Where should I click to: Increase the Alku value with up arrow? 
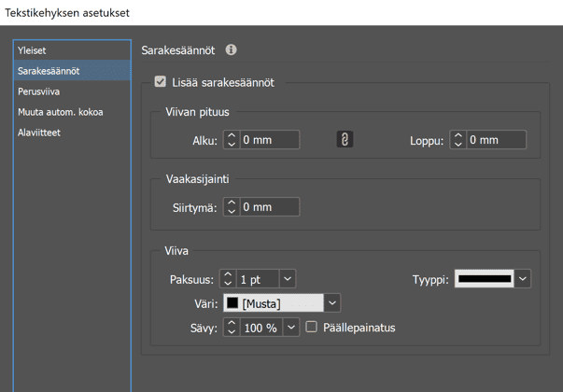tap(232, 135)
